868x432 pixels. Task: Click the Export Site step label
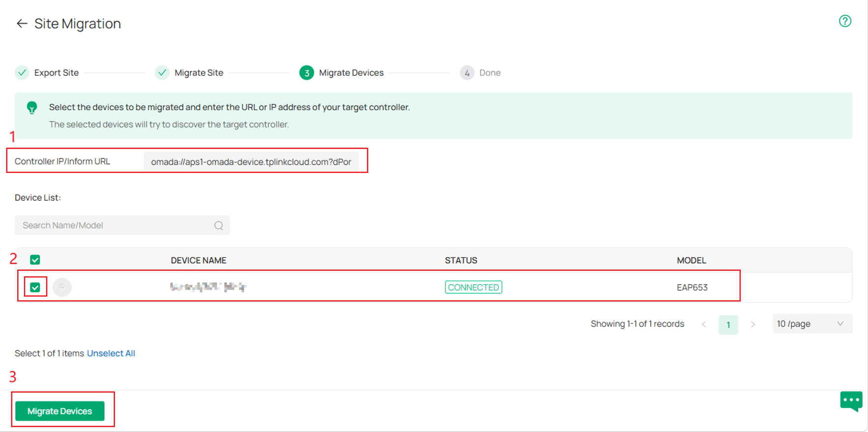[57, 73]
